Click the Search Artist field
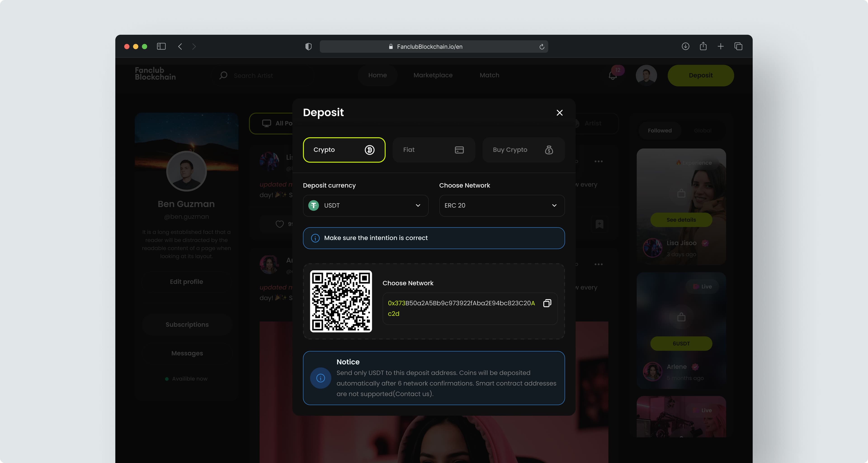Screen dimensions: 868x463 [263, 76]
